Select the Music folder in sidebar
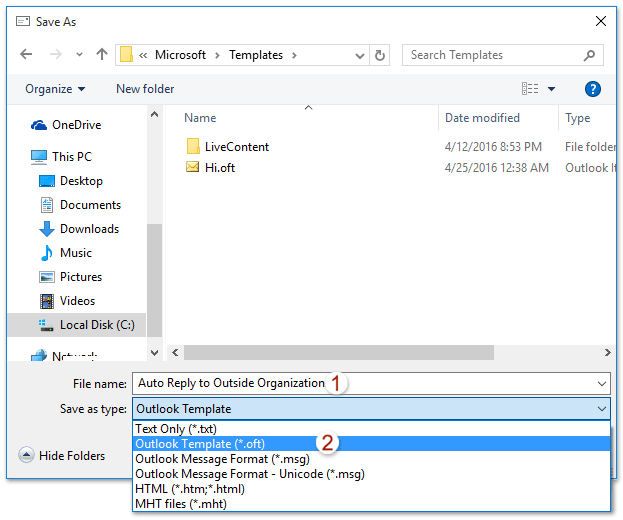The image size is (623, 520). click(75, 253)
